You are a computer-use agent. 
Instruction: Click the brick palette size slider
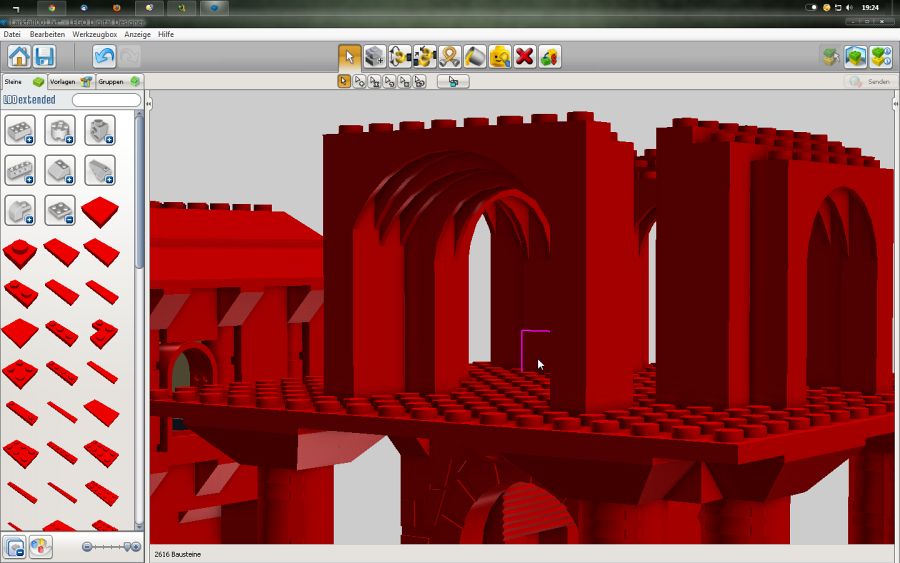click(x=111, y=547)
